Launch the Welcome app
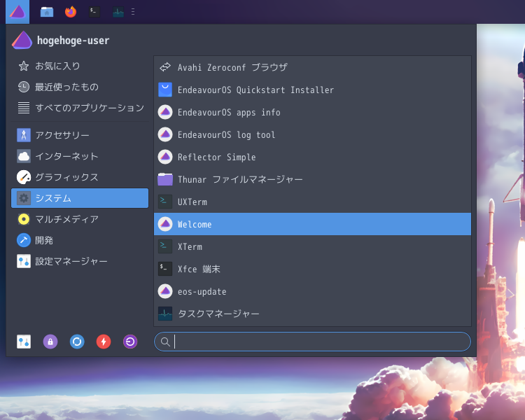525x420 pixels. tap(312, 224)
